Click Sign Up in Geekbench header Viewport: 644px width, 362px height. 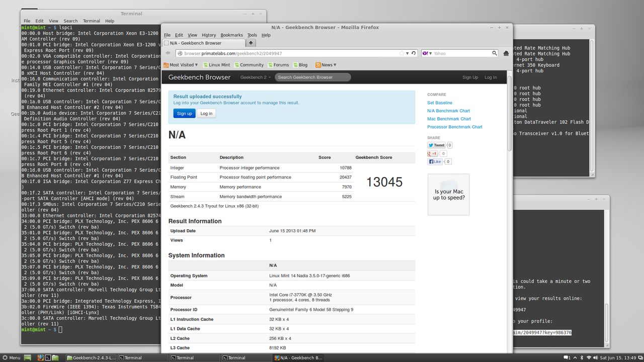tap(470, 77)
